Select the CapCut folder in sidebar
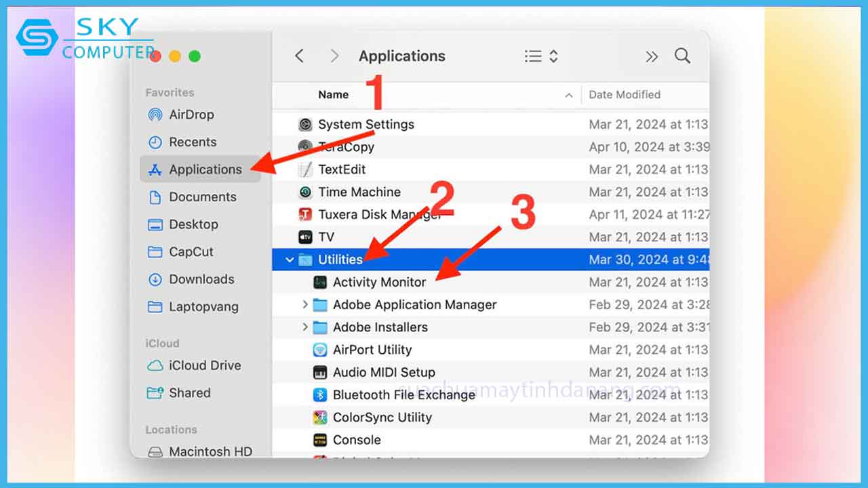The image size is (868, 488). pyautogui.click(x=180, y=251)
